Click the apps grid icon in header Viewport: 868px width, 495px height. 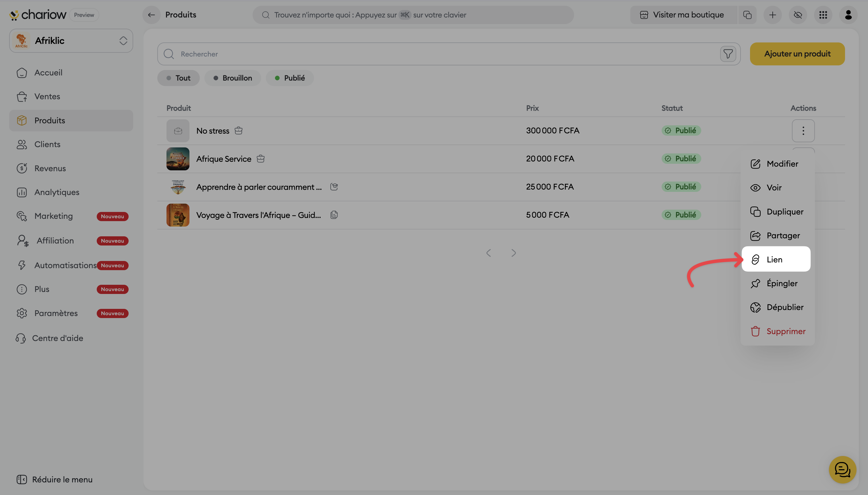pos(823,15)
